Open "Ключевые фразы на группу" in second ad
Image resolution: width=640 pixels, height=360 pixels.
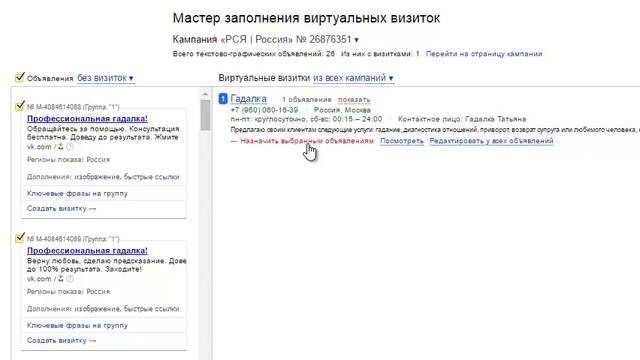(x=78, y=325)
